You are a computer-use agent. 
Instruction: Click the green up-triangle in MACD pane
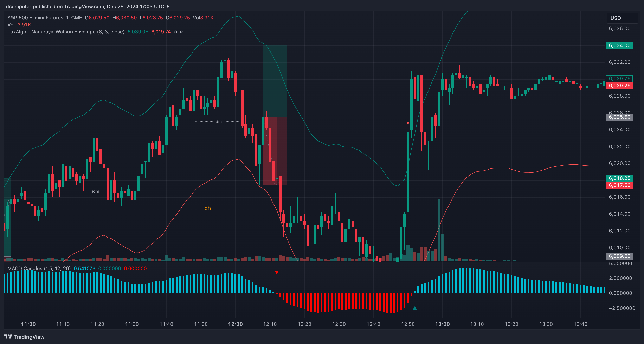(415, 308)
